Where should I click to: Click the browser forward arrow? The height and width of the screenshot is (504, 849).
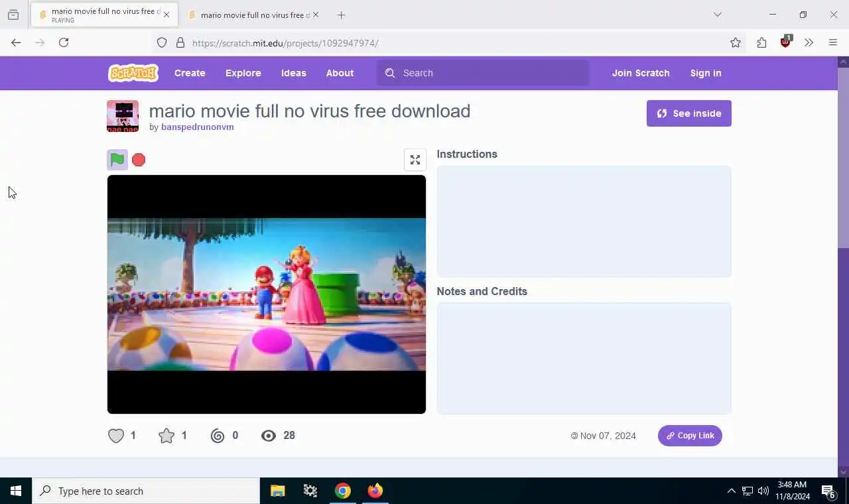[x=40, y=42]
